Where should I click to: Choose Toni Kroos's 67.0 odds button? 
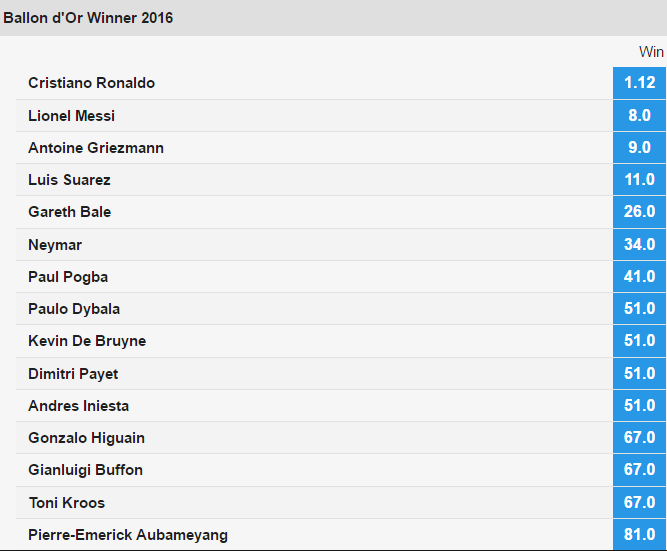point(639,502)
